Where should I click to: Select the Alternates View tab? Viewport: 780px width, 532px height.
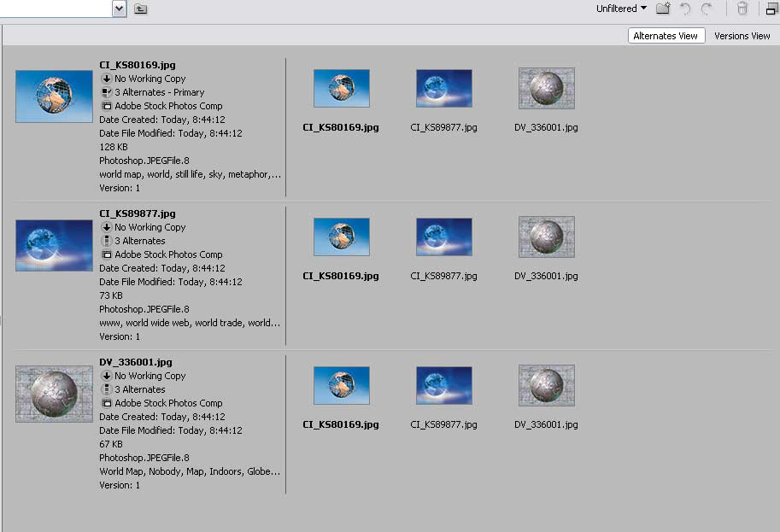tap(666, 36)
